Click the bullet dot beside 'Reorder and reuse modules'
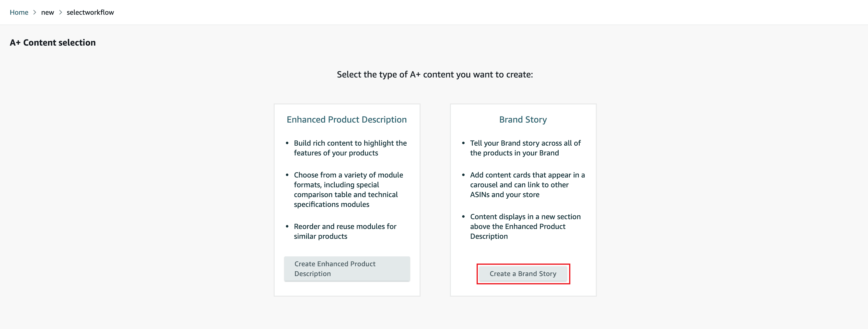The height and width of the screenshot is (329, 868). (x=287, y=227)
